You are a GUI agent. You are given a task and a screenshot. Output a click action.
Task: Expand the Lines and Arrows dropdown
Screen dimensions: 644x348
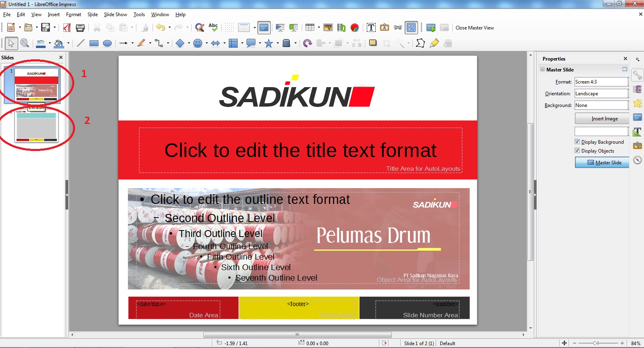[132, 43]
